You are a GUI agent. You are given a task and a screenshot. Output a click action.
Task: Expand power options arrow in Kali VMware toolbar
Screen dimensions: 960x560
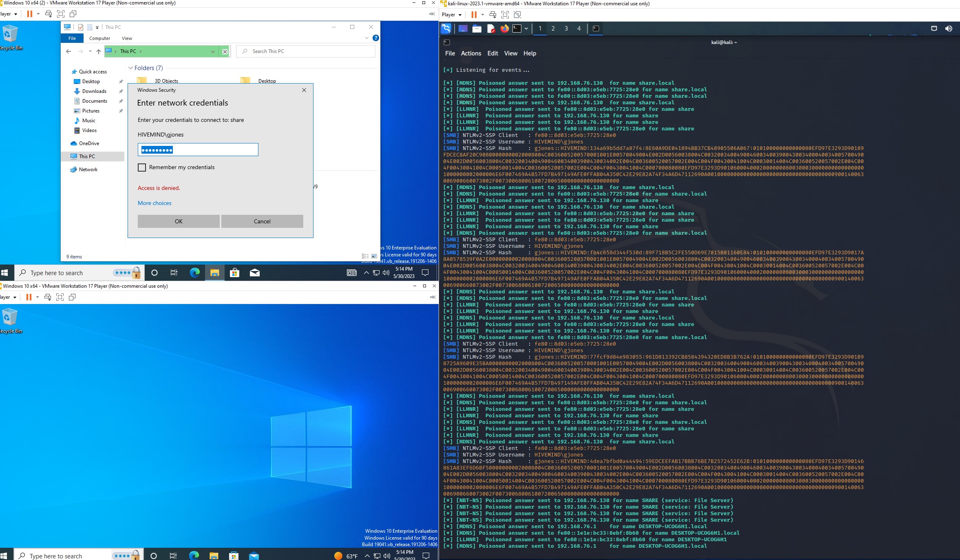pyautogui.click(x=482, y=15)
